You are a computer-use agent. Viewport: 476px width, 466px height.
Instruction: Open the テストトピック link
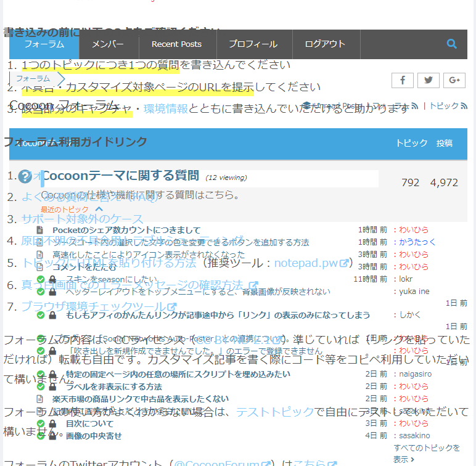(275, 412)
